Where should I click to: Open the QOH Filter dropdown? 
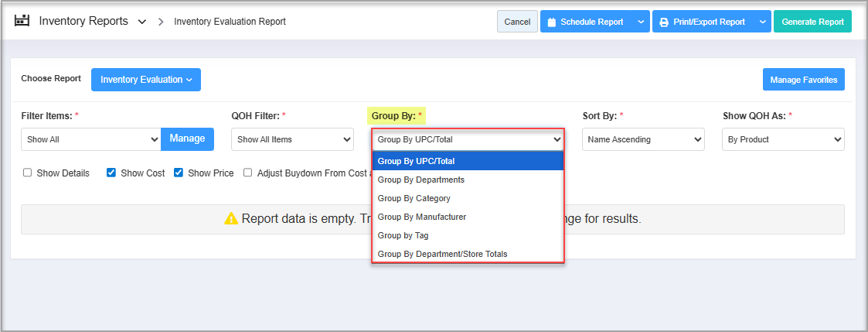(x=292, y=139)
